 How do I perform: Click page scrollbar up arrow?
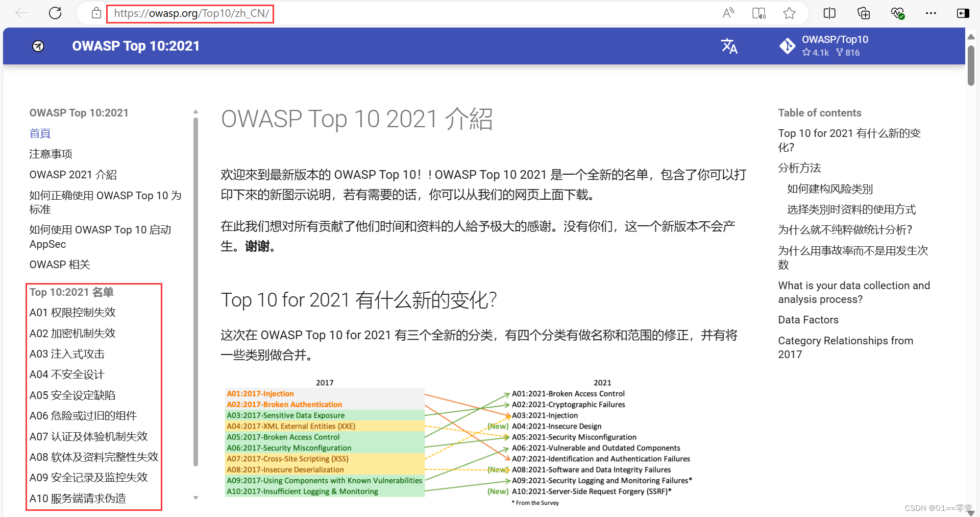pyautogui.click(x=971, y=37)
